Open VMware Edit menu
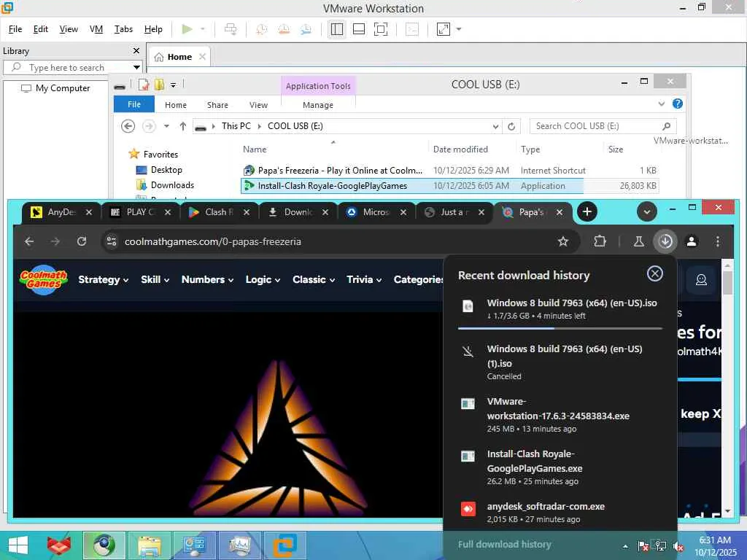The height and width of the screenshot is (560, 747). click(41, 29)
